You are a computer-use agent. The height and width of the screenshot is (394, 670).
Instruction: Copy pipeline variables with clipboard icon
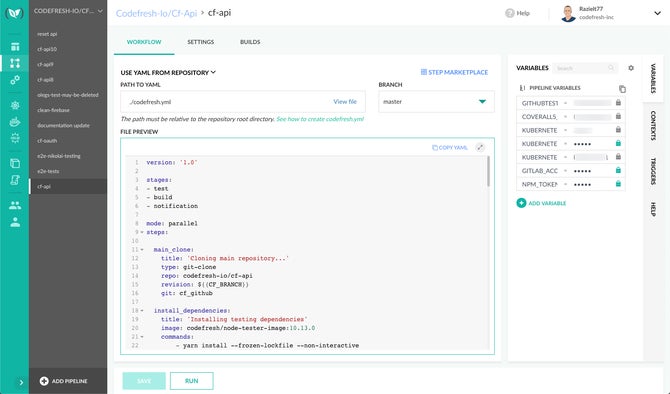tap(622, 89)
